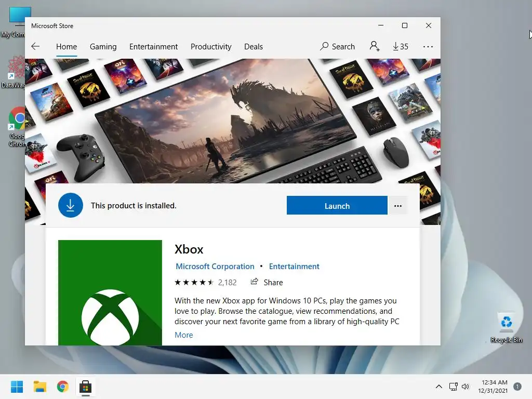Image resolution: width=532 pixels, height=399 pixels.
Task: Open the network status tray icon
Action: (453, 387)
